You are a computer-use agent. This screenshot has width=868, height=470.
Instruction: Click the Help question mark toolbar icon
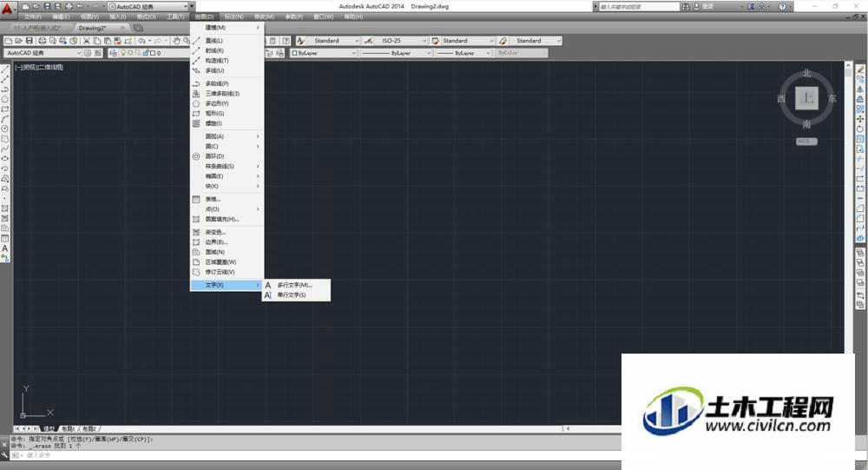[286, 41]
